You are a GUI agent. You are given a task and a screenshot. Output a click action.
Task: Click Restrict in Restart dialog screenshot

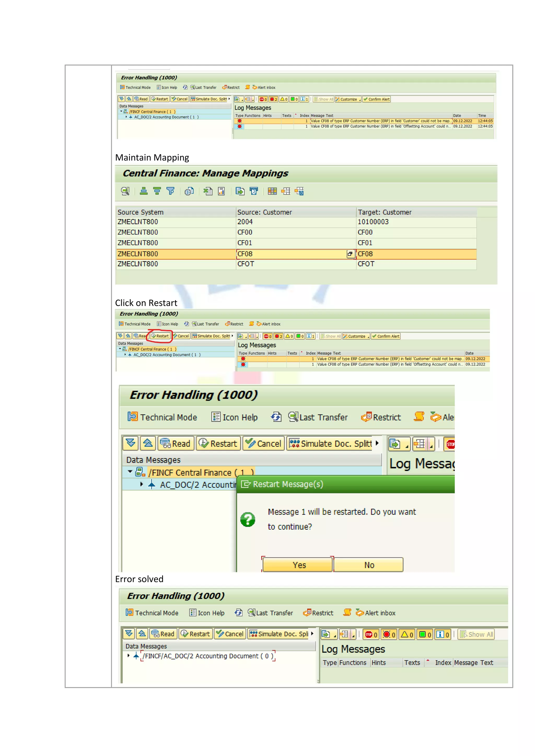(381, 417)
